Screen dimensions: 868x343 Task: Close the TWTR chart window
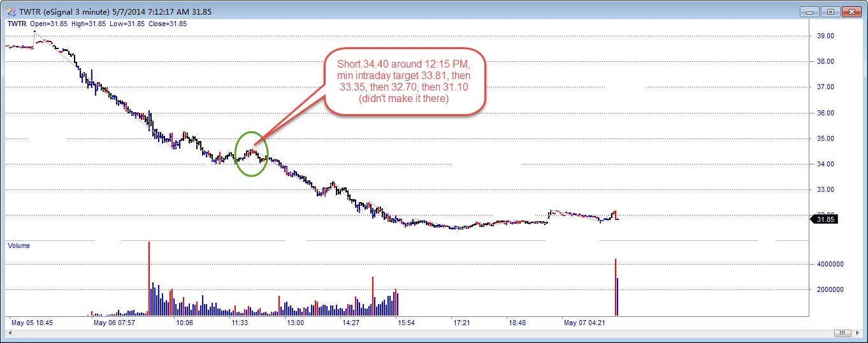tap(851, 11)
